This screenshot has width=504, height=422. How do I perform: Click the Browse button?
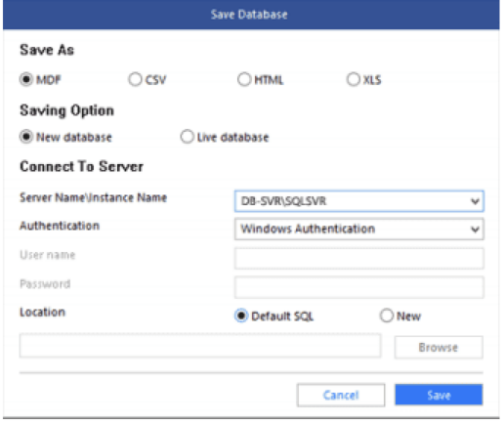439,348
